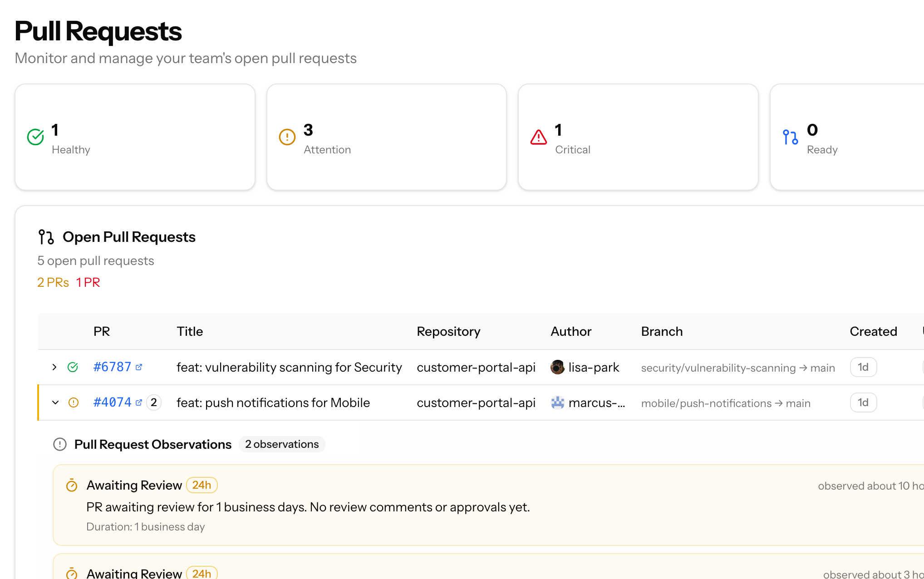
Task: Click '5 open pull requests' subtitle
Action: tap(96, 261)
